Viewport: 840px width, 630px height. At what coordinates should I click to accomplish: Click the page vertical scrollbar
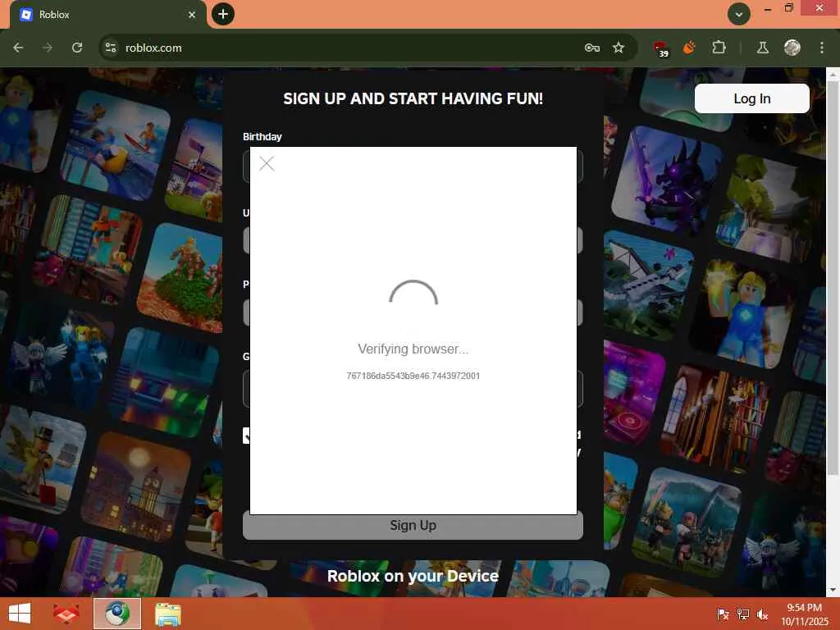pyautogui.click(x=833, y=279)
